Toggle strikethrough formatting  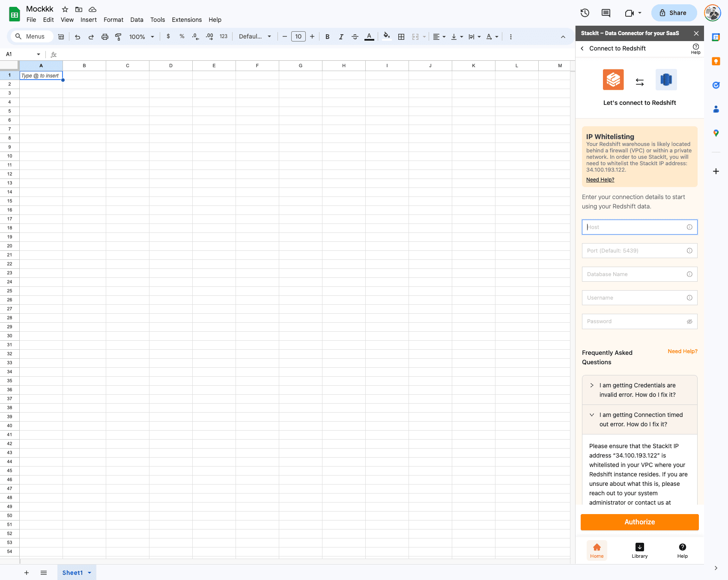click(x=355, y=37)
